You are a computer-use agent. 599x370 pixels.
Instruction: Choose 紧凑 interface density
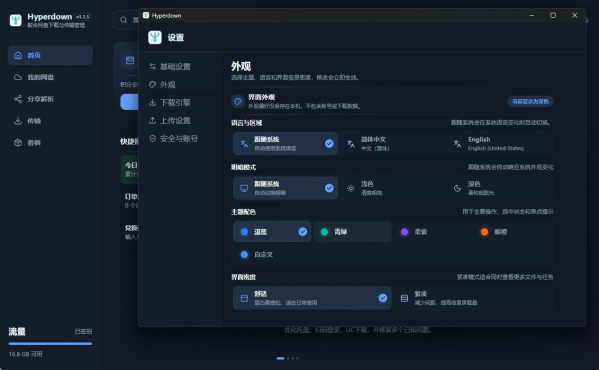click(473, 298)
